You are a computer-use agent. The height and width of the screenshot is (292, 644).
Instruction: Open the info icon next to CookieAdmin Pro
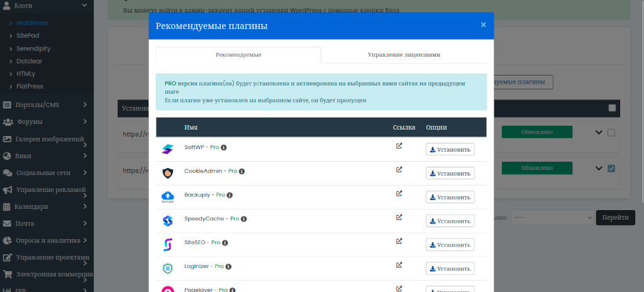click(242, 171)
